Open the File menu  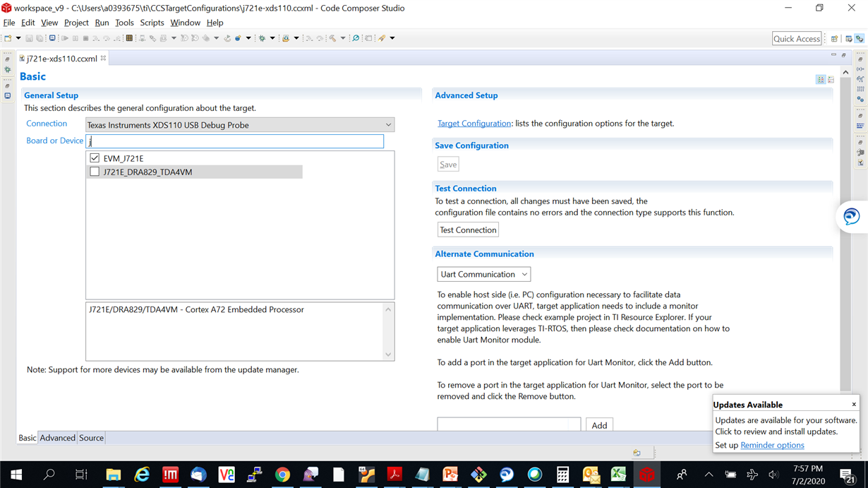pyautogui.click(x=9, y=23)
